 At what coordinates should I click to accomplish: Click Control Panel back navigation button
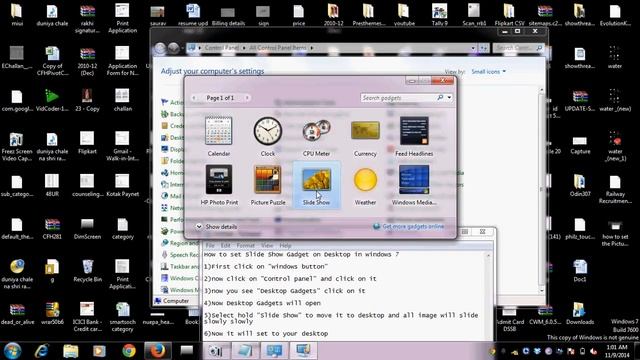[x=160, y=48]
